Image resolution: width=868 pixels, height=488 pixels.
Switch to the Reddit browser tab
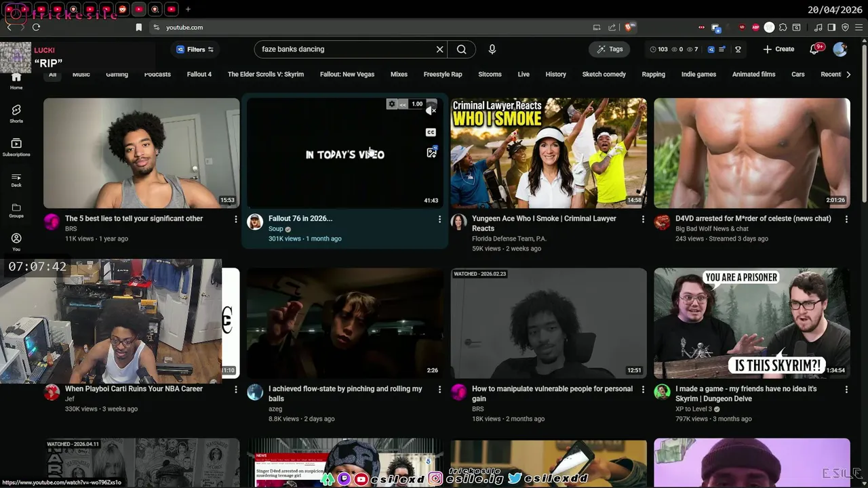(122, 9)
